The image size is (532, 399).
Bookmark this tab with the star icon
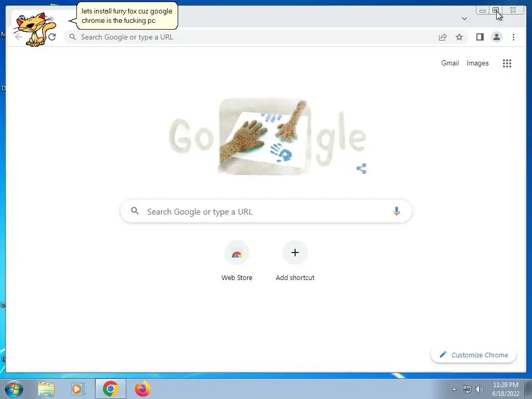[459, 37]
